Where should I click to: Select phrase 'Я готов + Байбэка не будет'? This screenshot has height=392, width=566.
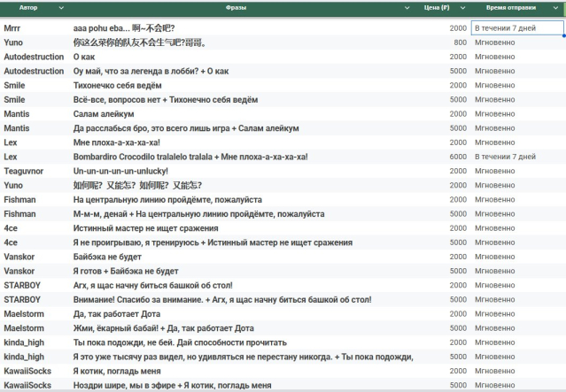[126, 271]
